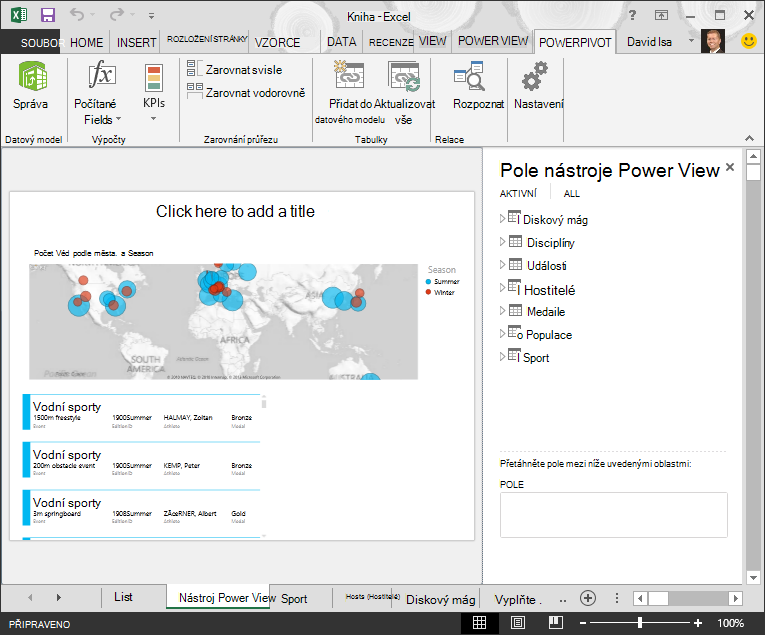Switch to the VIEW ribbon tab

pos(432,41)
